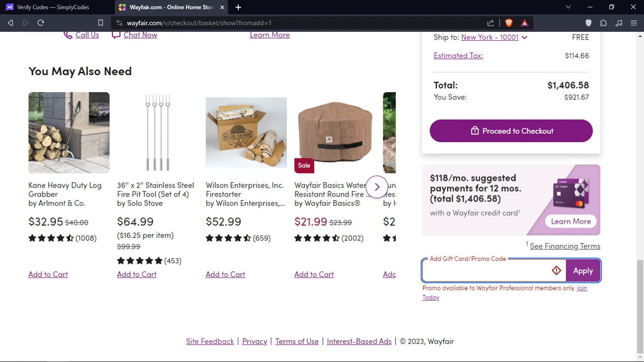Screen dimensions: 644x362
Task: Click Kane Heavy Duty Log Grabber title
Action: pyautogui.click(x=65, y=190)
